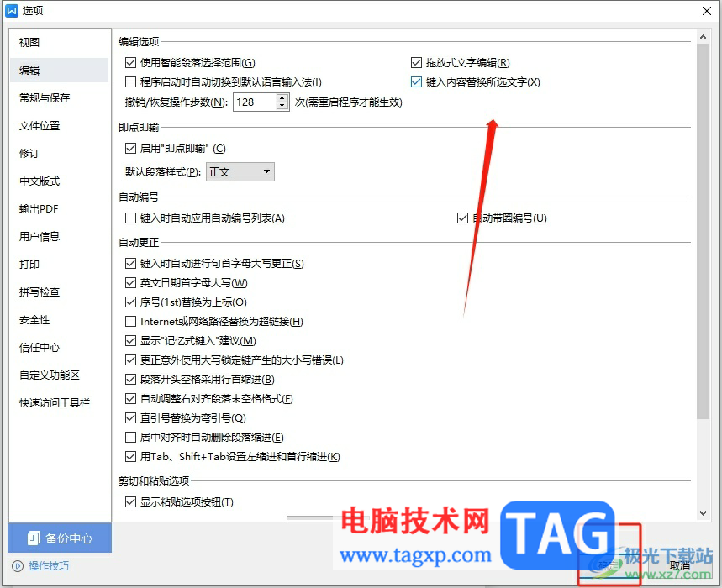Enable removing paragraph indent when centering
The image size is (722, 588).
point(131,437)
